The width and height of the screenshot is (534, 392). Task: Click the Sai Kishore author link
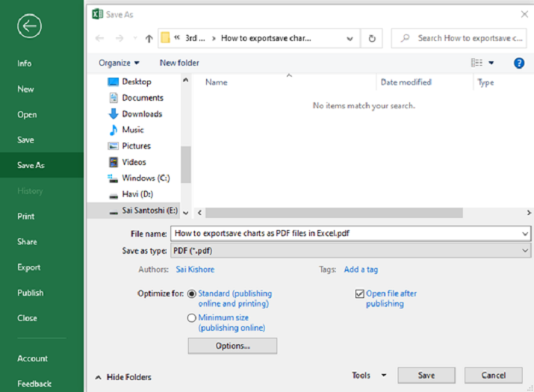[195, 270]
